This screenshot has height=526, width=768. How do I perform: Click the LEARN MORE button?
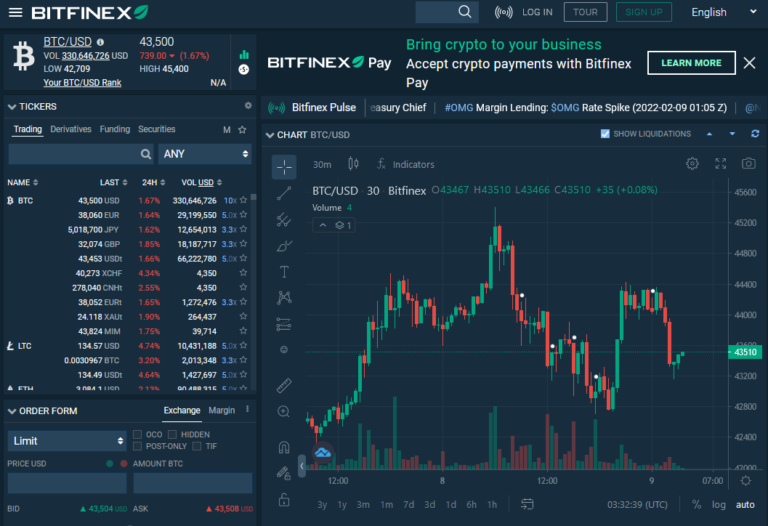point(691,63)
